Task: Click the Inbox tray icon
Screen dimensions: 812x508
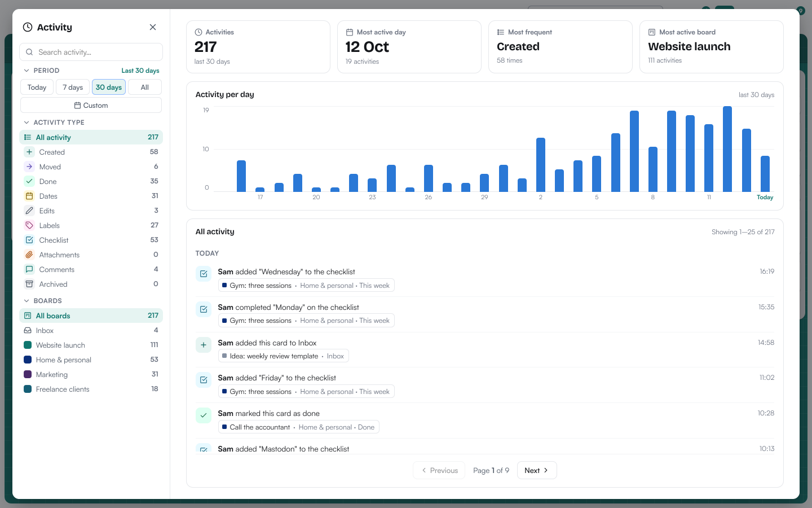Action: click(x=28, y=330)
